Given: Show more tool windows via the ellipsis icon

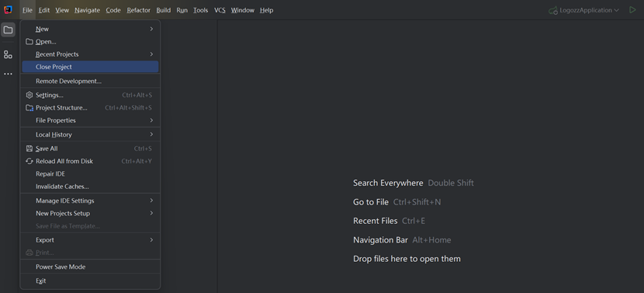Looking at the screenshot, I should click(8, 74).
